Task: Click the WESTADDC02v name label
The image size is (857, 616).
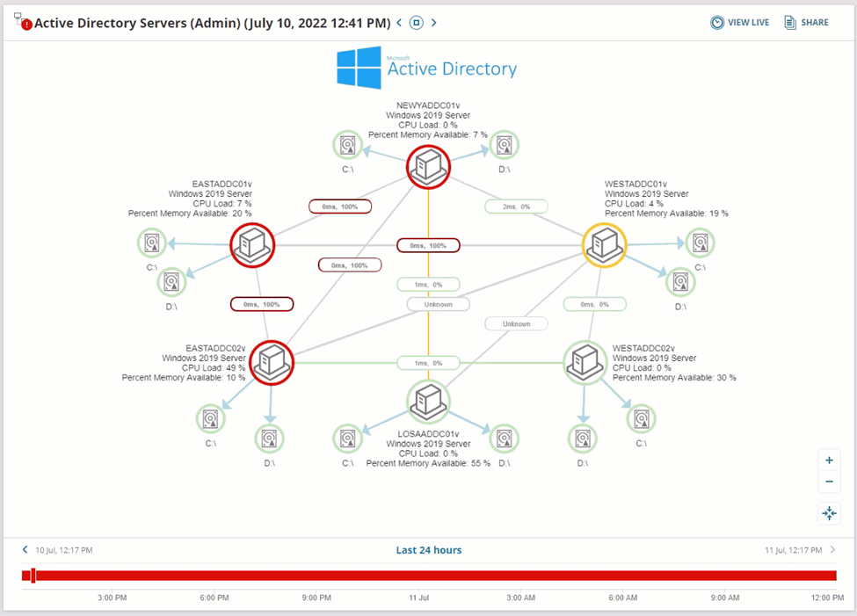Action: click(643, 348)
